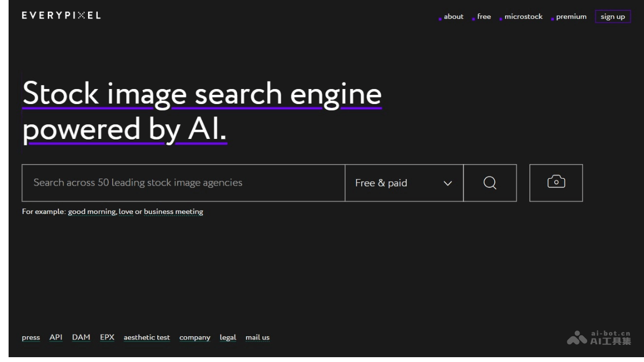Image resolution: width=644 pixels, height=362 pixels.
Task: Use the business meeting example
Action: (173, 212)
